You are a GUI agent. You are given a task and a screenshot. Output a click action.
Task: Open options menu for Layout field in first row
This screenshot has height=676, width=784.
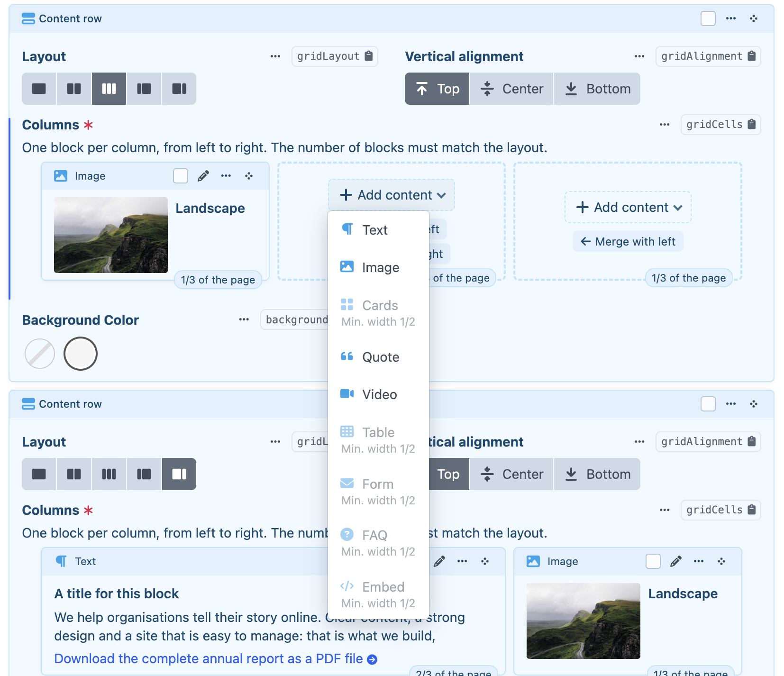pyautogui.click(x=275, y=56)
